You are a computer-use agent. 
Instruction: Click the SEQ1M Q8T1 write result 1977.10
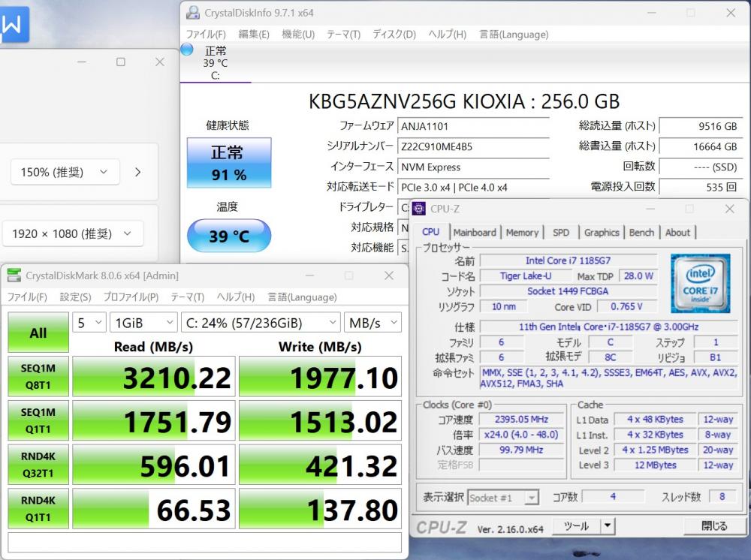320,377
